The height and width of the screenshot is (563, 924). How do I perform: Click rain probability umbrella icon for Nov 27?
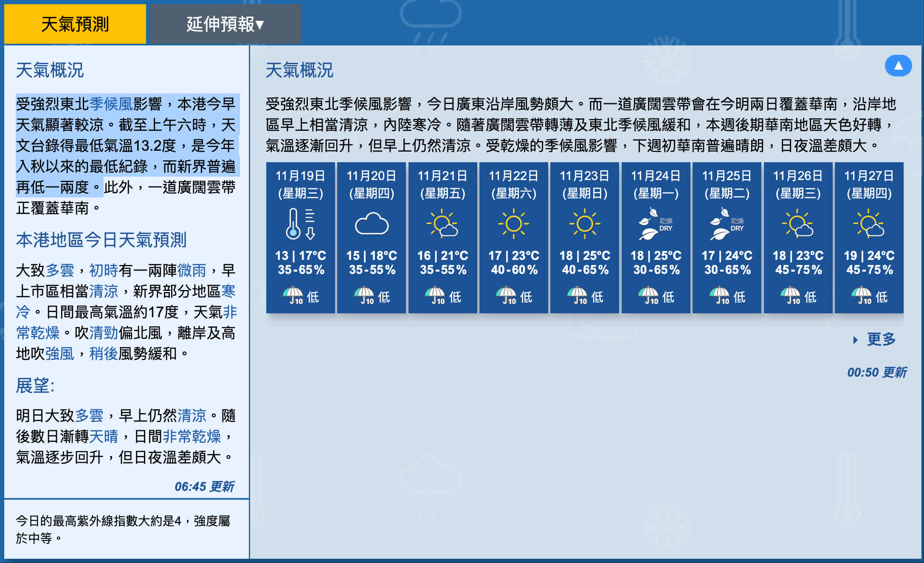coord(861,295)
